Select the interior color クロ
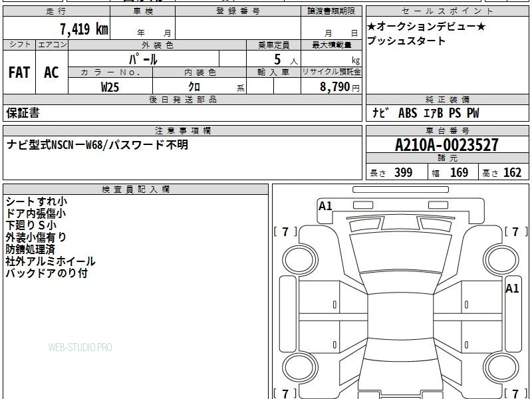The width and height of the screenshot is (532, 399). click(x=194, y=87)
